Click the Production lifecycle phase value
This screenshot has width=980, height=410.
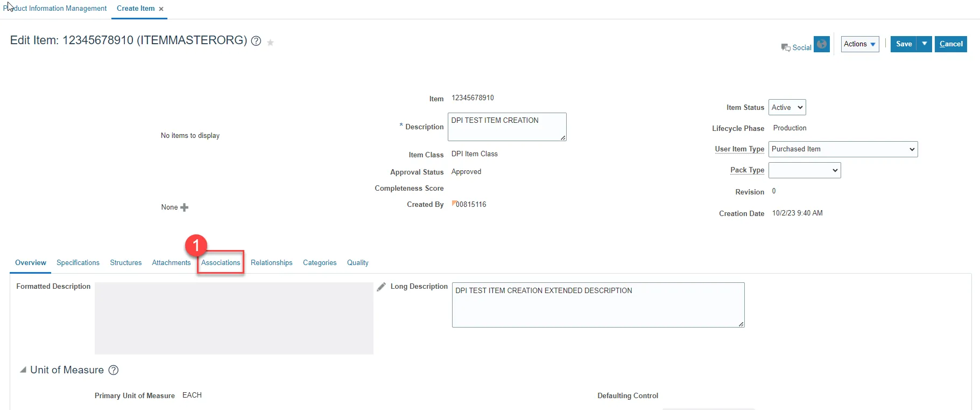790,128
